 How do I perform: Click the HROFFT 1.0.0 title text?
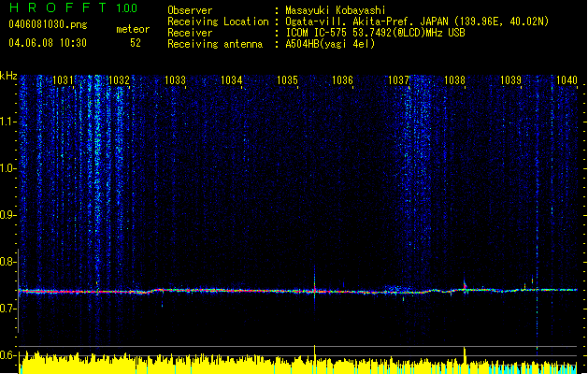pos(74,7)
